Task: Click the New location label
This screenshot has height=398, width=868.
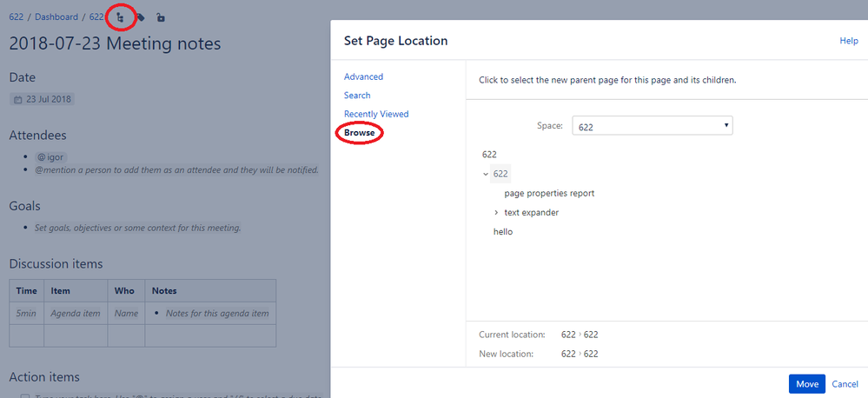Action: pyautogui.click(x=506, y=354)
